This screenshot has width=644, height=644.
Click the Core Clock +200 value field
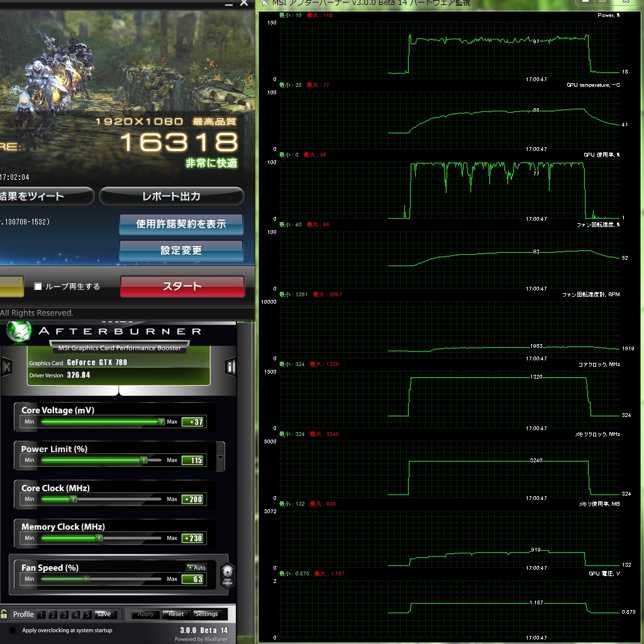[192, 499]
